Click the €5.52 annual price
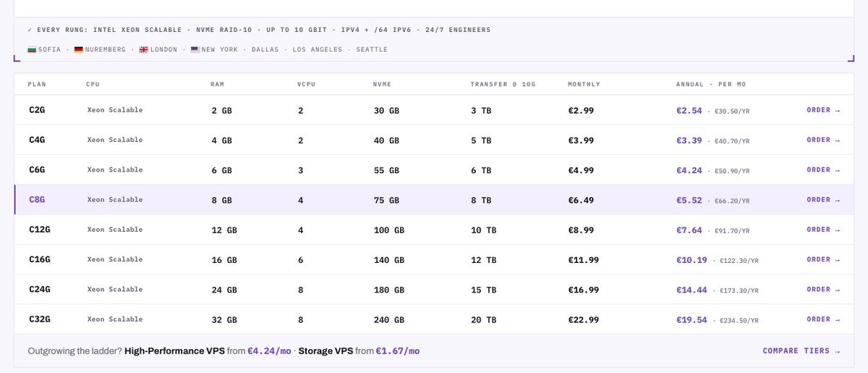 [x=689, y=200]
